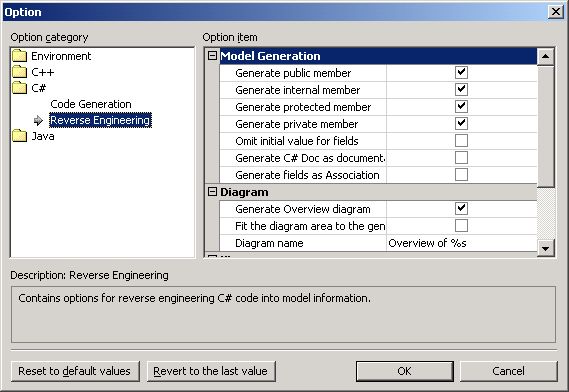Close the Option dialog window
Screen dimensions: 569x392
pyautogui.click(x=556, y=12)
